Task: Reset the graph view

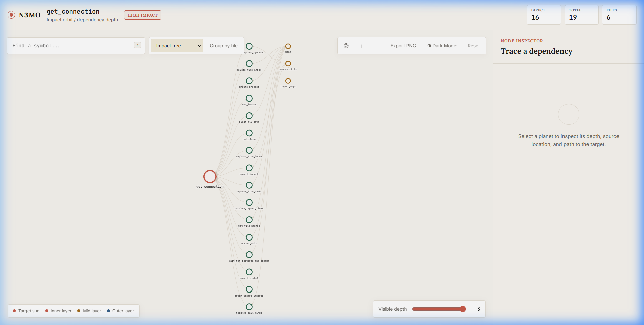Action: (474, 46)
